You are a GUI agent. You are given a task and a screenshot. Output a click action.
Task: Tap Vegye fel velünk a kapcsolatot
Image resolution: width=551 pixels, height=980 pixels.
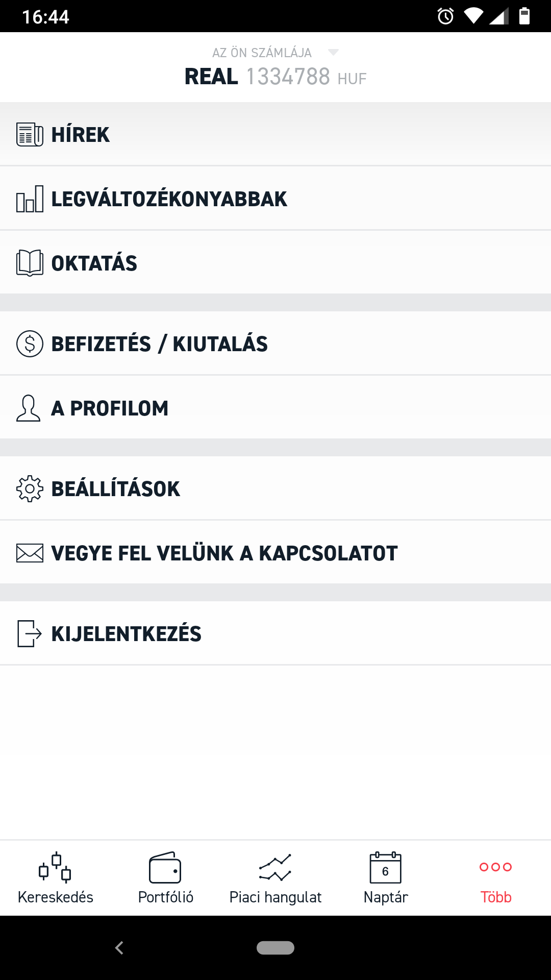coord(224,553)
